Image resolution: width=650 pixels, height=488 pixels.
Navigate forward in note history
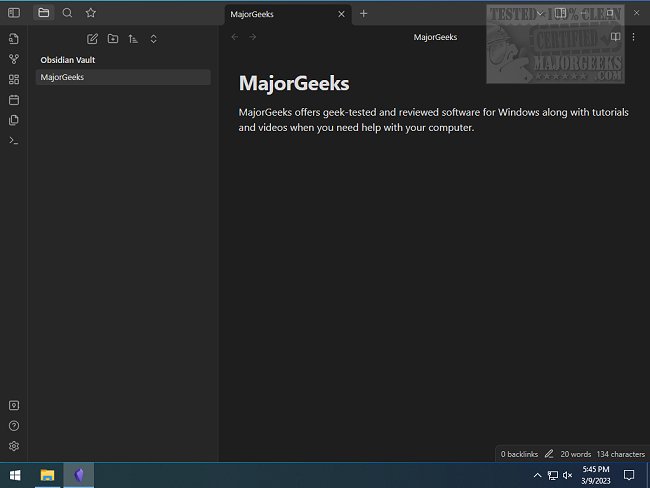pos(252,37)
